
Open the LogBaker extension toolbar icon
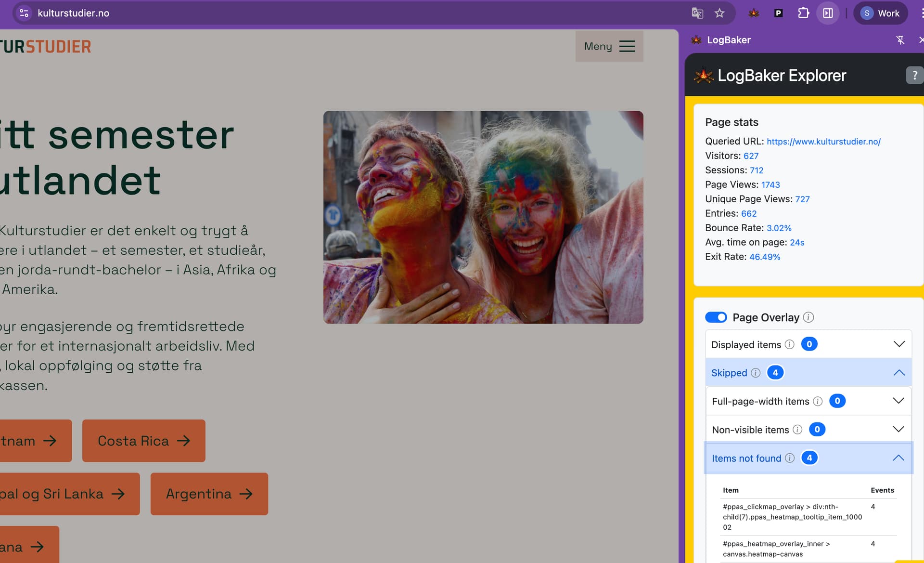coord(754,13)
